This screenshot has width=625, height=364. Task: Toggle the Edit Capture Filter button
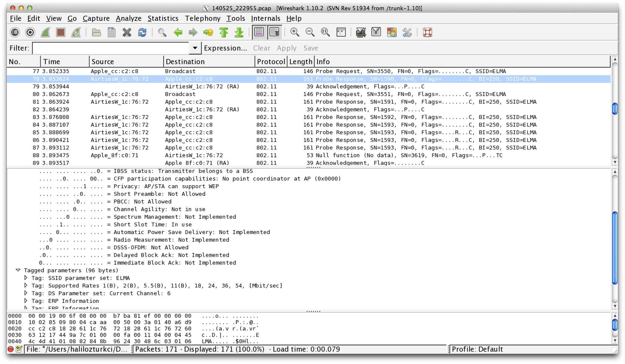(x=361, y=32)
